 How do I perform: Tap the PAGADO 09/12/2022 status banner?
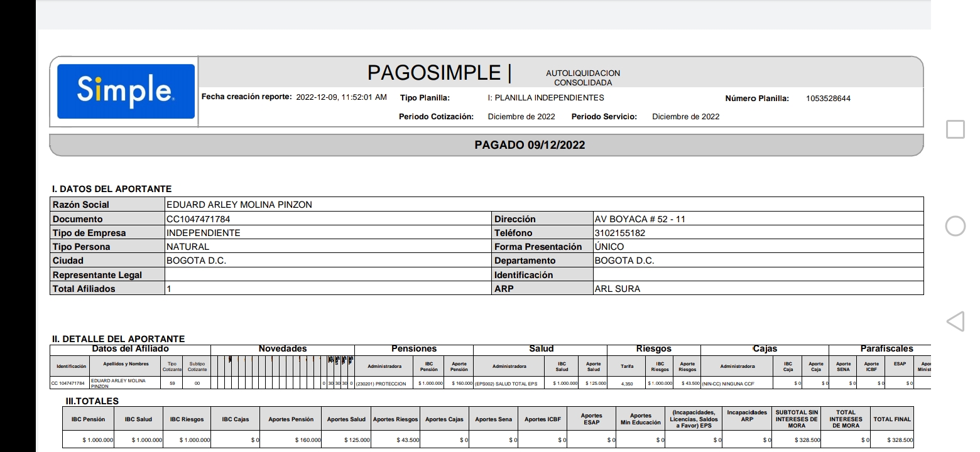point(530,145)
